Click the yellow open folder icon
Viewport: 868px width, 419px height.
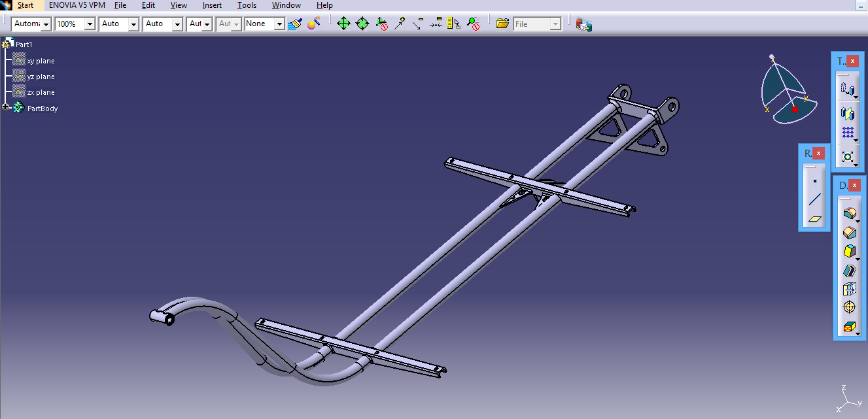tap(502, 24)
